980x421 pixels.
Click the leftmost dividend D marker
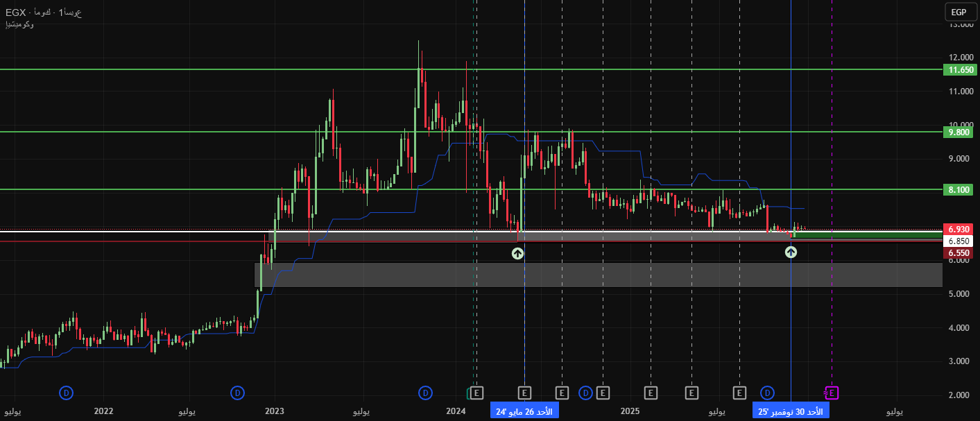66,393
